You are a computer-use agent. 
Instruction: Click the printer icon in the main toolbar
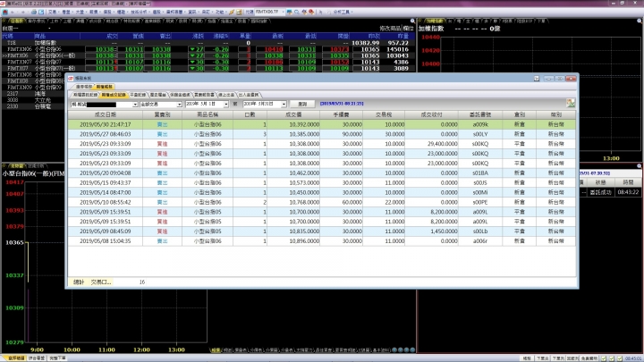coord(34,12)
